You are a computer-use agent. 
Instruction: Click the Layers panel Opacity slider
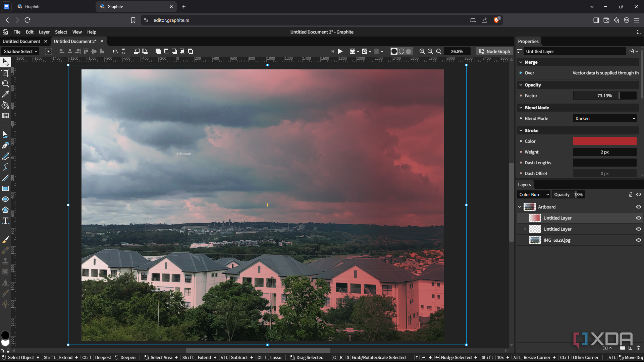pyautogui.click(x=569, y=194)
